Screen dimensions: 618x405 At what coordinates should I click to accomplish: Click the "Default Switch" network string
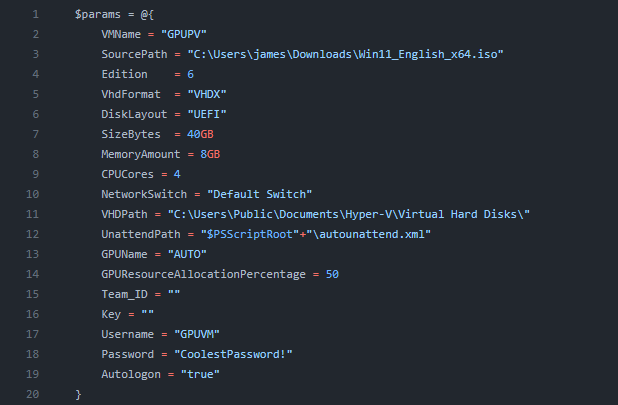(263, 194)
